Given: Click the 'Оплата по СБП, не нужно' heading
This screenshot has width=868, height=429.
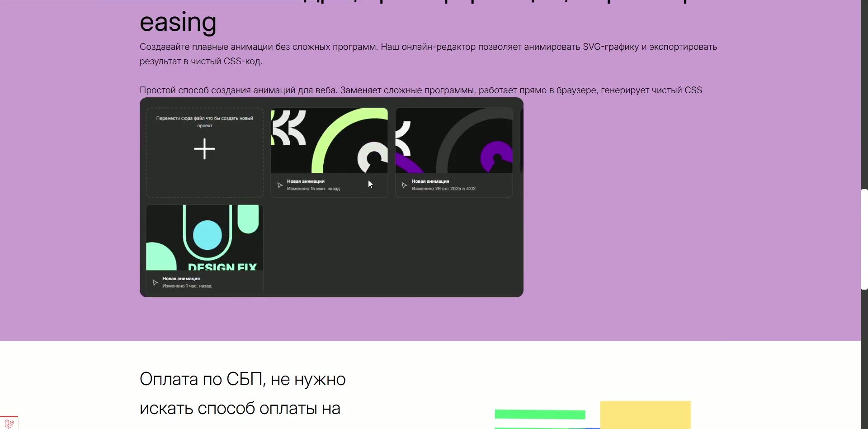Looking at the screenshot, I should tap(242, 379).
